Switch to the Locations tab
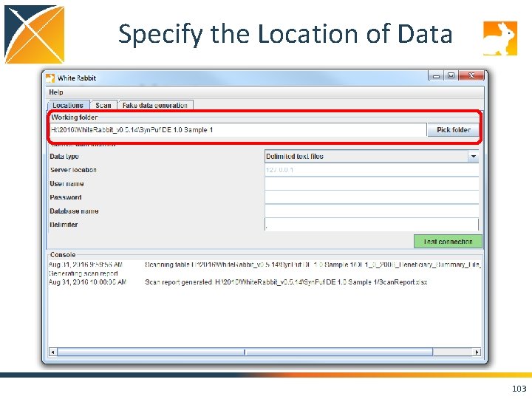This screenshot has width=532, height=399. pos(68,105)
